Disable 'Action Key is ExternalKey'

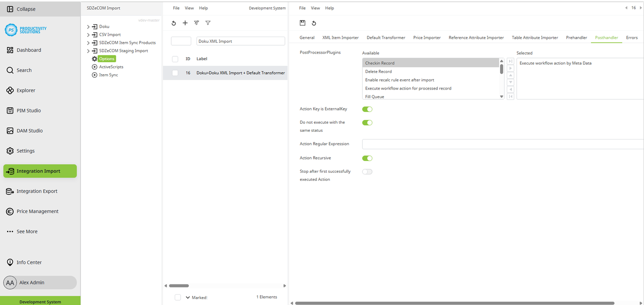(x=367, y=109)
